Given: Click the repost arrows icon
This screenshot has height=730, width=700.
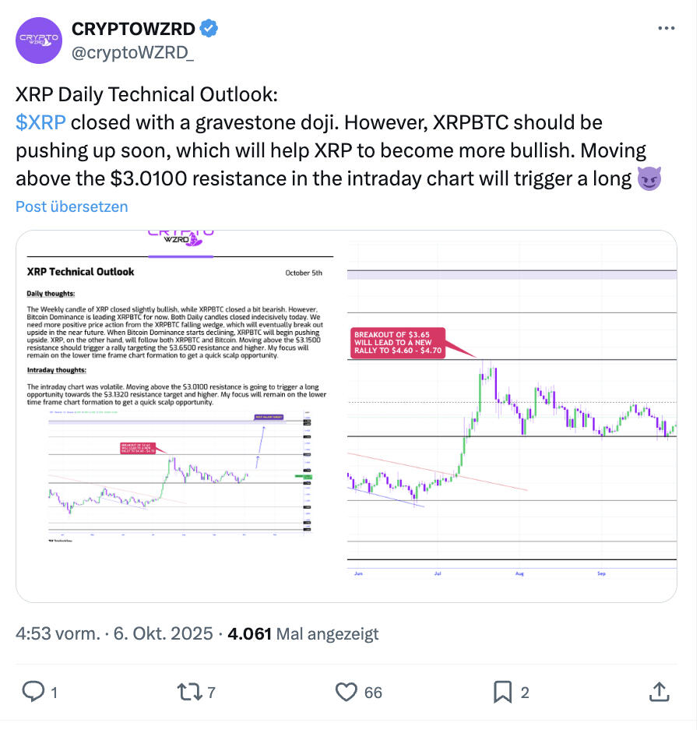Looking at the screenshot, I should click(186, 691).
